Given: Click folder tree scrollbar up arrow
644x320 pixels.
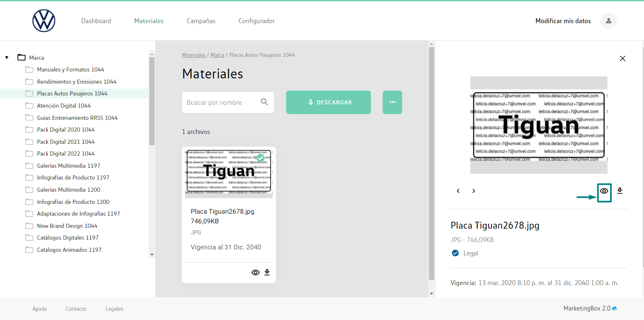Looking at the screenshot, I should point(152,54).
